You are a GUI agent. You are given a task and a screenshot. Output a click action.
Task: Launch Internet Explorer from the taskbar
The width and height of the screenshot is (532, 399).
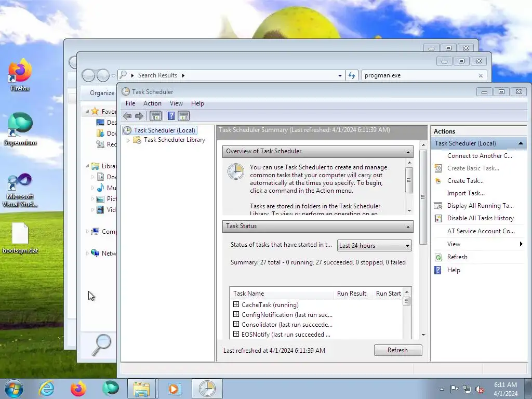pyautogui.click(x=46, y=389)
